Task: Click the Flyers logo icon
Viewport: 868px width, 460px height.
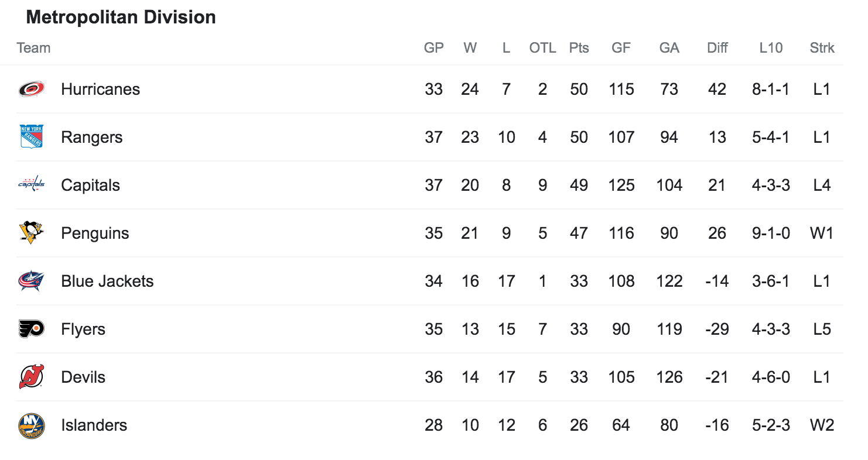Action: tap(31, 329)
